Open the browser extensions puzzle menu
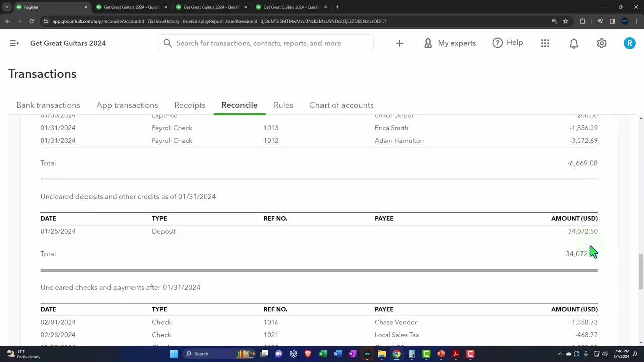The image size is (644, 362). pyautogui.click(x=582, y=21)
